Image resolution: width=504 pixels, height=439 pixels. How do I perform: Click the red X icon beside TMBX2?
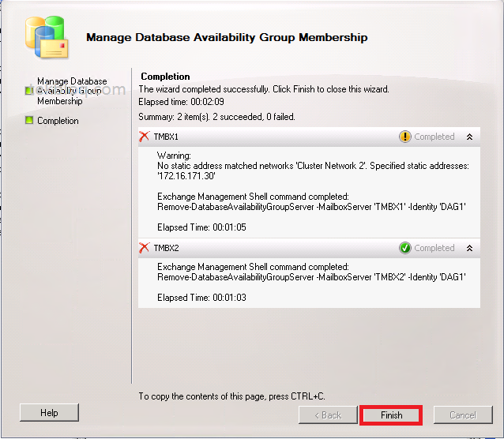point(145,248)
